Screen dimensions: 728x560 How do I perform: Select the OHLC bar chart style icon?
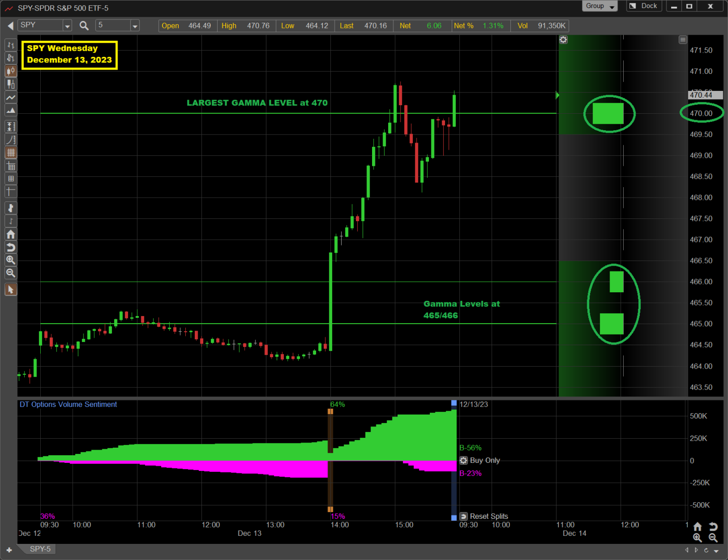(x=10, y=45)
